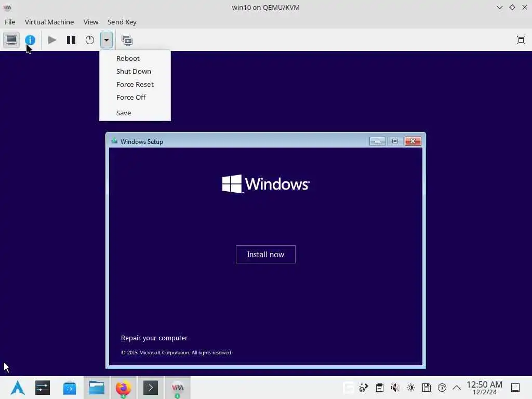Click the show desktop button
Screen dimensions: 532x399
tap(515, 388)
